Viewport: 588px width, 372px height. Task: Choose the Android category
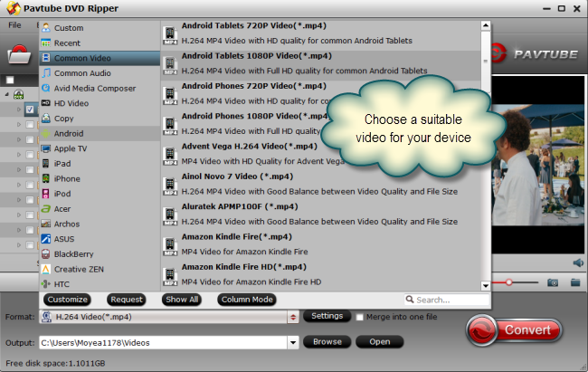coord(100,134)
